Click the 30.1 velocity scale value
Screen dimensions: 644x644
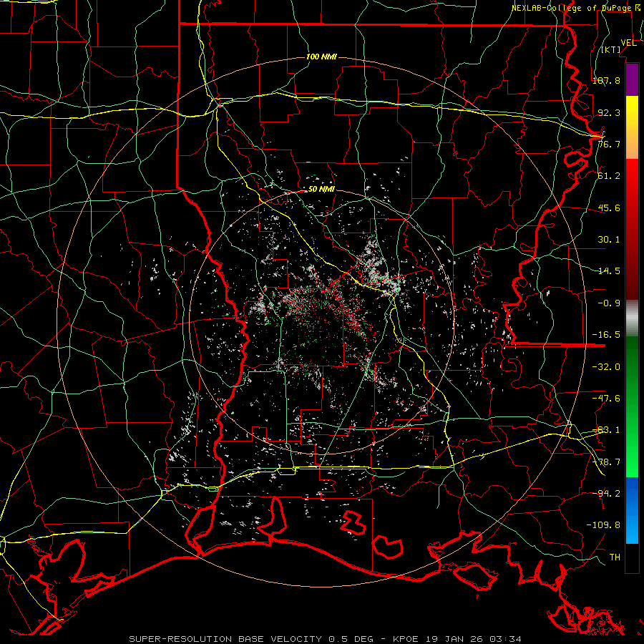609,240
